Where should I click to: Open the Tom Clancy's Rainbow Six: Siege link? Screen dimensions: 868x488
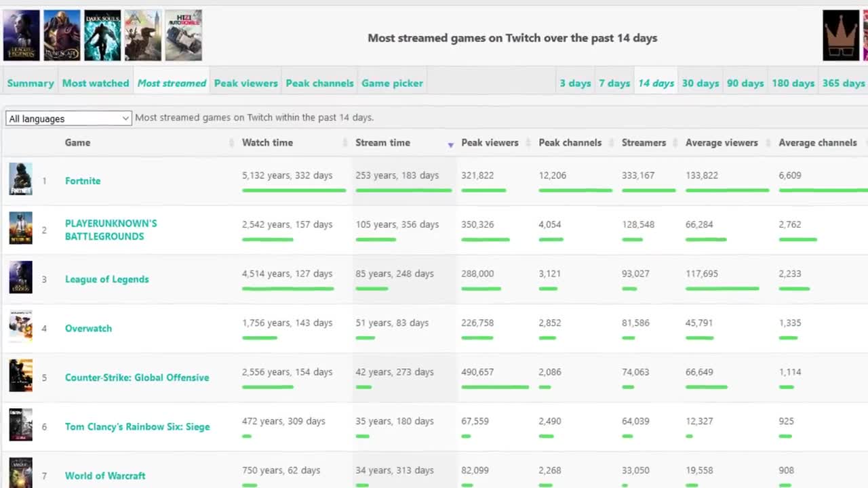(137, 426)
